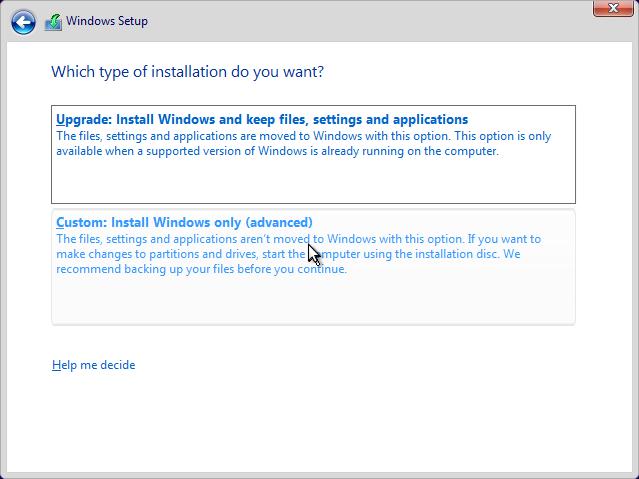Click the Windows Setup icon in title bar

53,22
